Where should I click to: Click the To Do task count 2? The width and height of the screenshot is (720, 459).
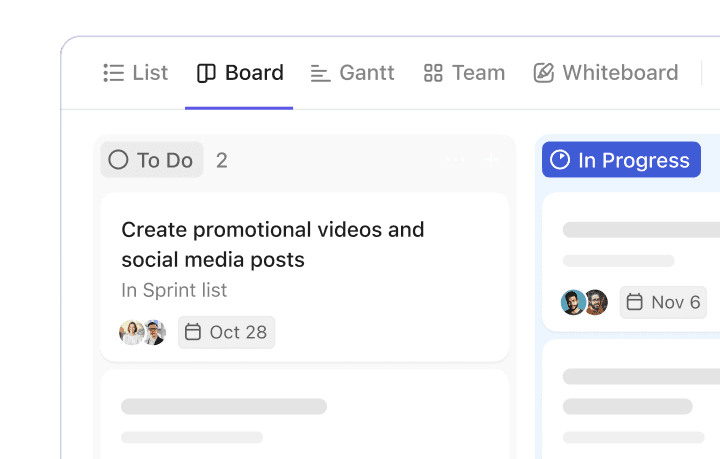(222, 160)
